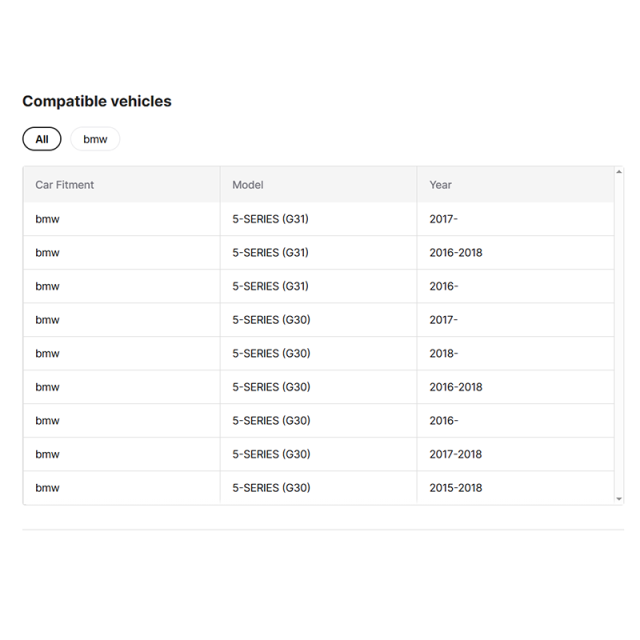
Task: Click G30 model in the "2017-" row
Action: 271,320
